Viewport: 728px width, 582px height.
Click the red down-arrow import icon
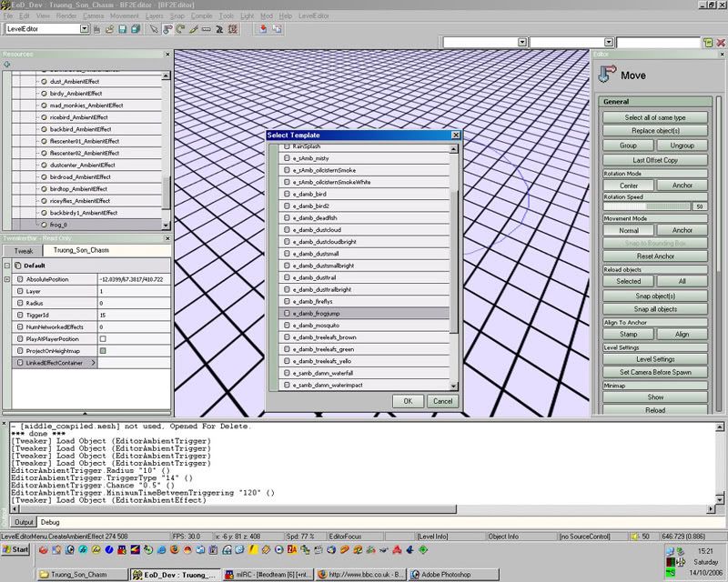(x=263, y=29)
